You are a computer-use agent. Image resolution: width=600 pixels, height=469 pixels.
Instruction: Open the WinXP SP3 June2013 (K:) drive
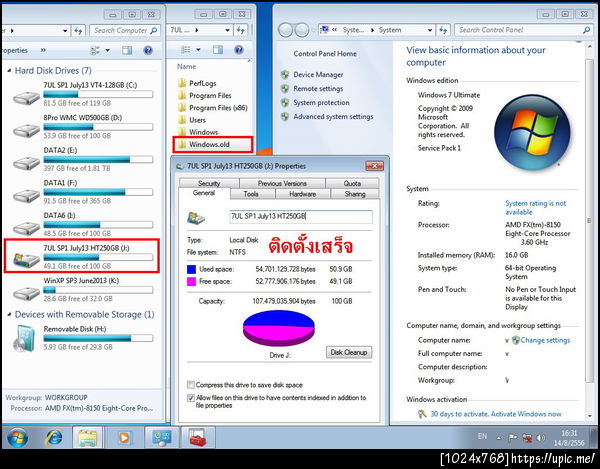click(82, 289)
